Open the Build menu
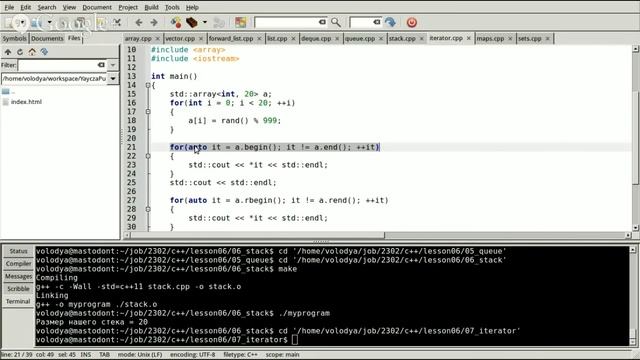640x360 pixels. tap(151, 7)
